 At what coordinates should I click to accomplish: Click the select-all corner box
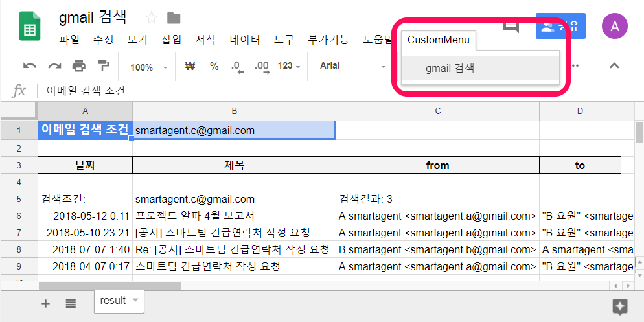point(19,111)
